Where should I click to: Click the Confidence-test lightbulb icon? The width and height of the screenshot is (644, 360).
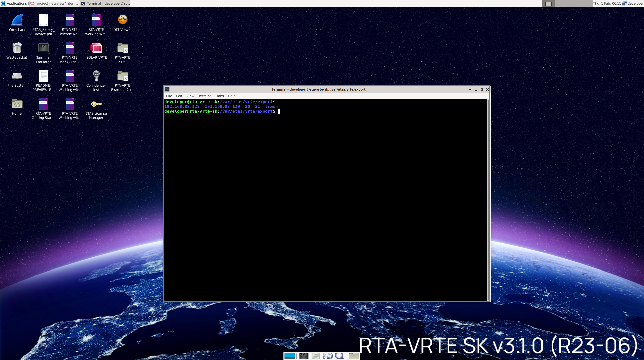coord(96,76)
